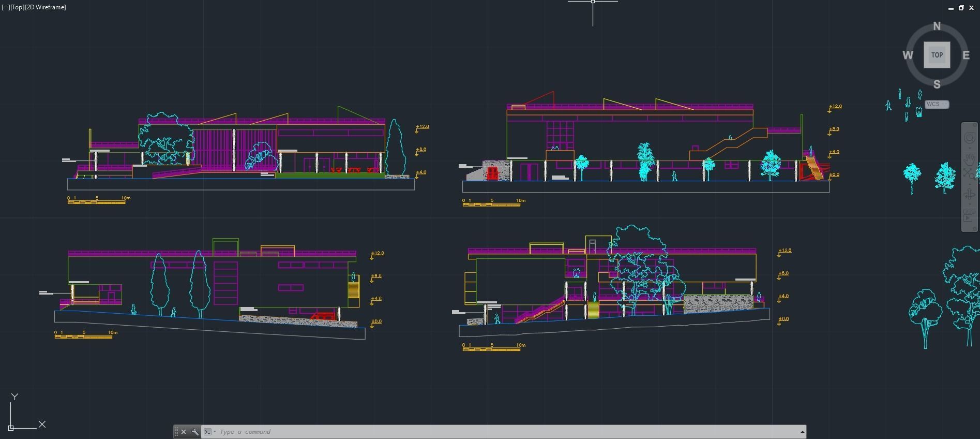Close the command line window

184,432
